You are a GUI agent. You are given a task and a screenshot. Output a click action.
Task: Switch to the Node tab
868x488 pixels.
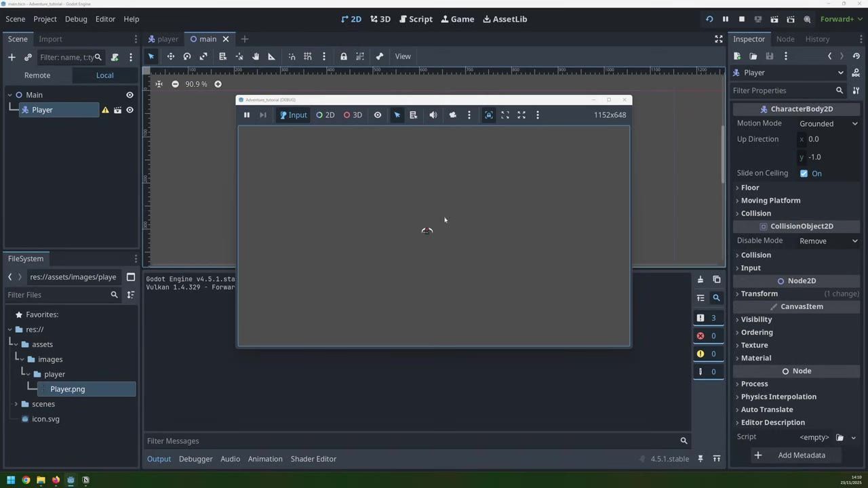[x=785, y=39]
